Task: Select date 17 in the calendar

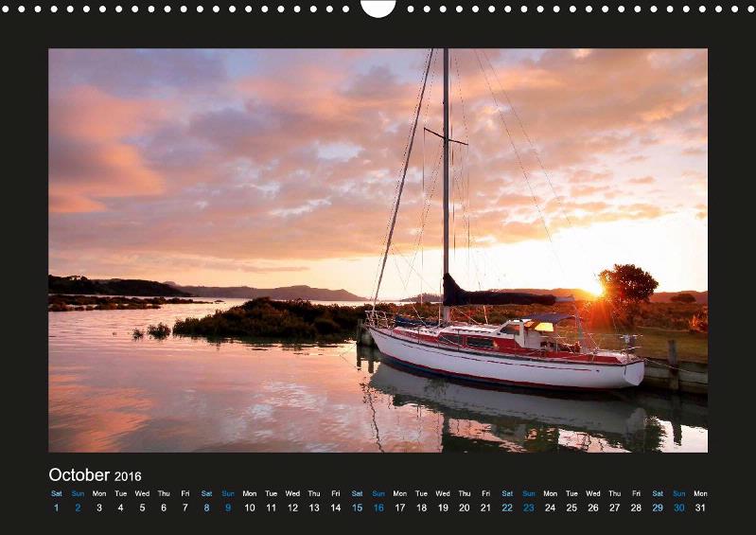Action: (400, 508)
